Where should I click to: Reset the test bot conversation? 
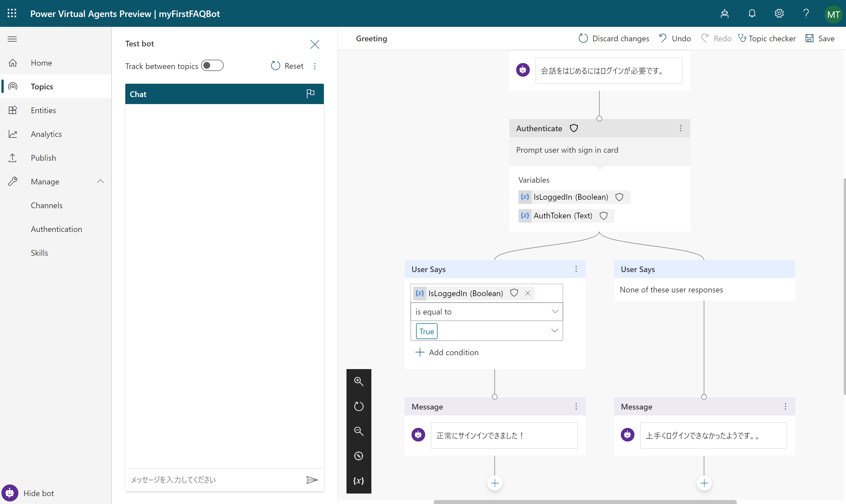click(x=287, y=66)
